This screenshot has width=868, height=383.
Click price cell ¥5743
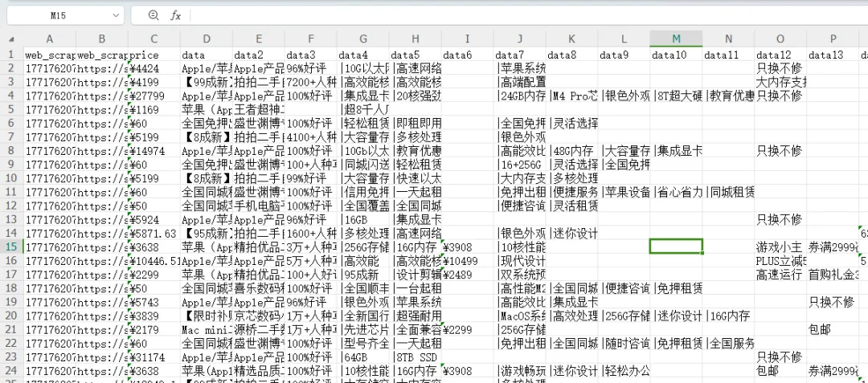coord(154,302)
